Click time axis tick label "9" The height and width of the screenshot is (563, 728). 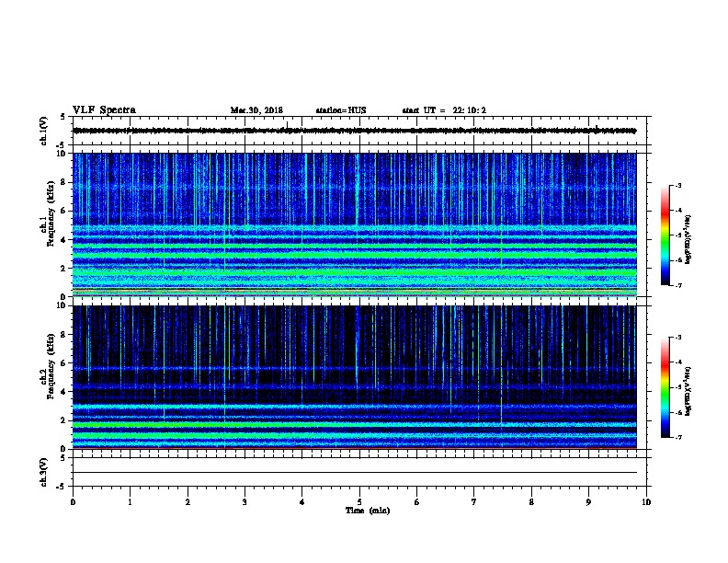[588, 502]
